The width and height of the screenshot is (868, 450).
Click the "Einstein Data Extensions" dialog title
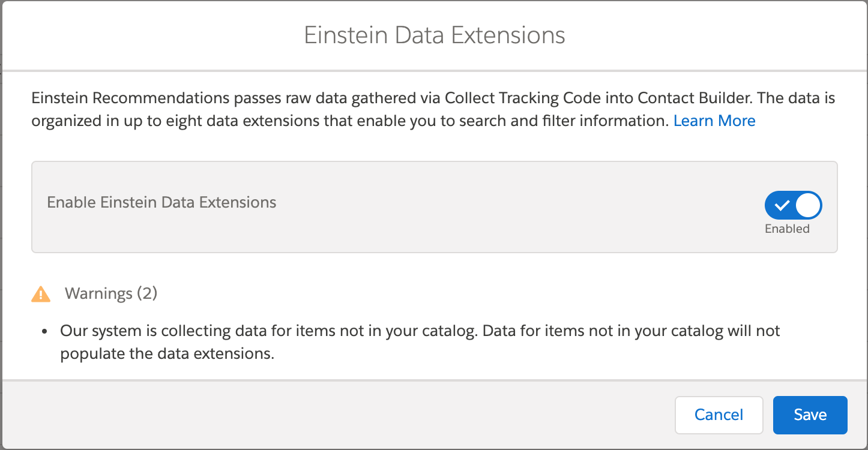[434, 35]
